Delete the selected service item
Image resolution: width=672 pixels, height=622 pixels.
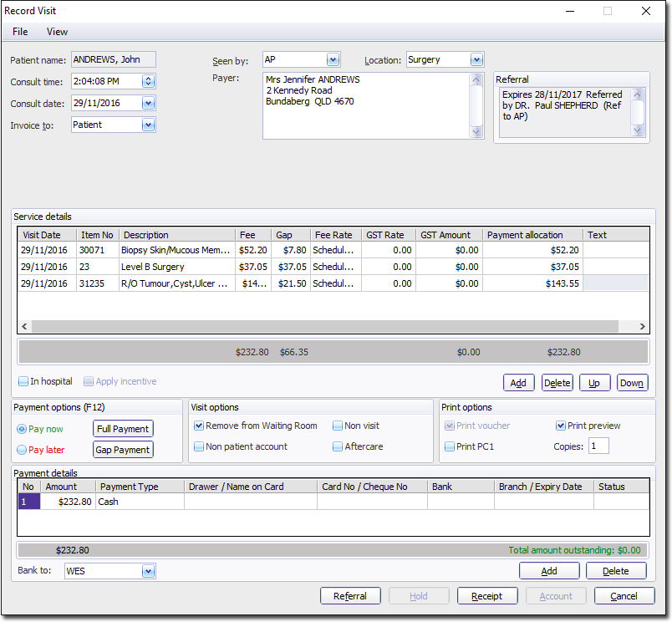click(557, 383)
